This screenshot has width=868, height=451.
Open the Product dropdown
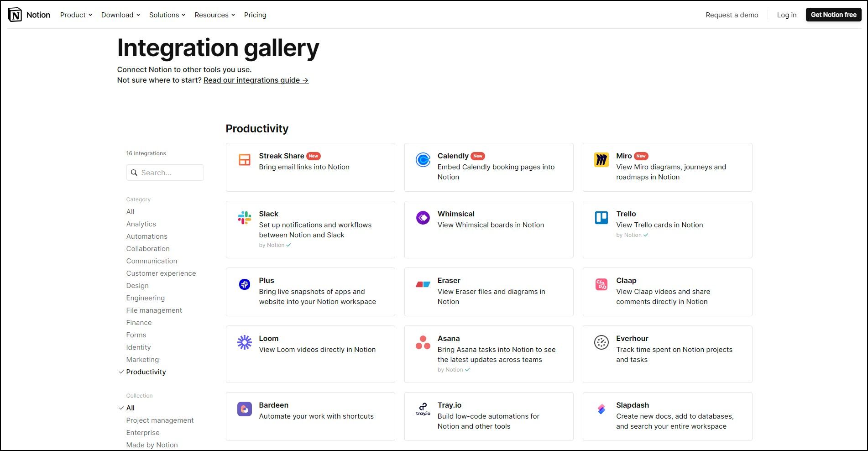point(75,15)
